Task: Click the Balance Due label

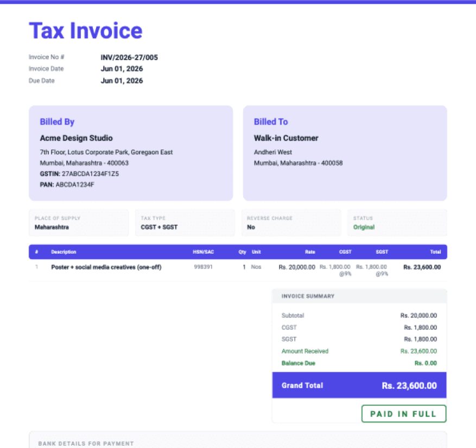Action: [298, 363]
